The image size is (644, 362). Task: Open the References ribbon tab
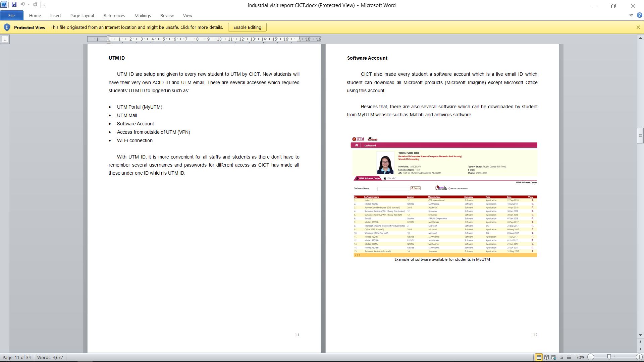[114, 15]
